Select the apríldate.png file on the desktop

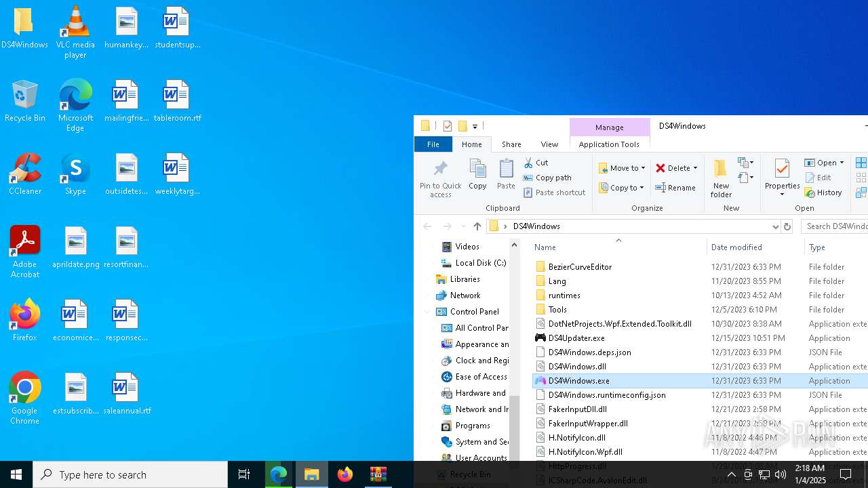point(75,248)
